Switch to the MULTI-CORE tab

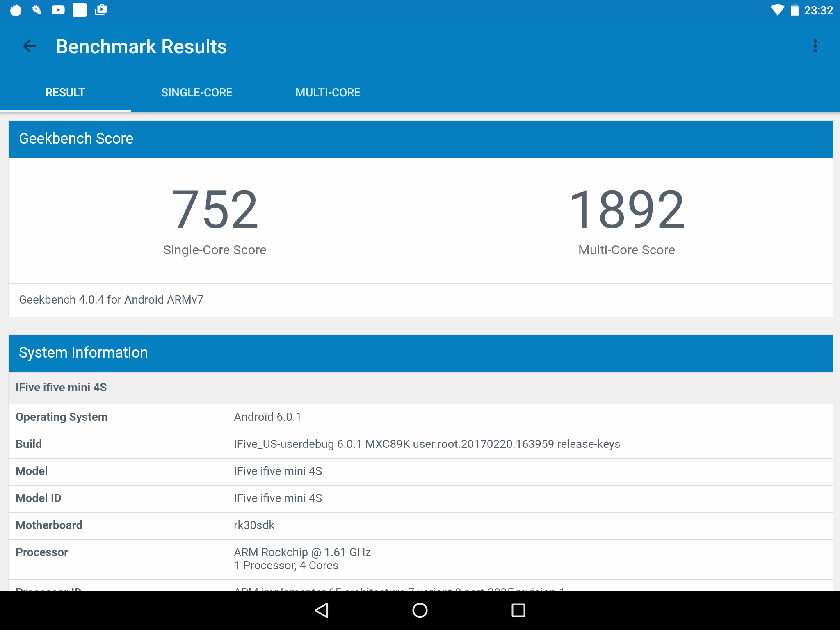coord(328,93)
